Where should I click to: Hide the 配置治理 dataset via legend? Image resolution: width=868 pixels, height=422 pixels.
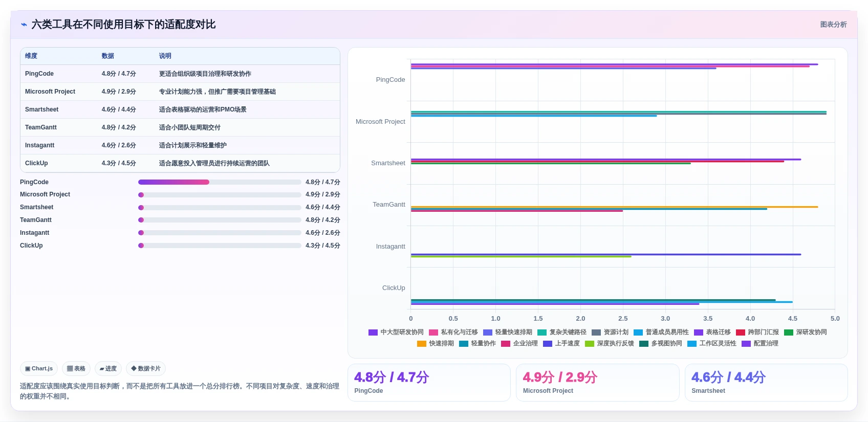click(x=760, y=343)
